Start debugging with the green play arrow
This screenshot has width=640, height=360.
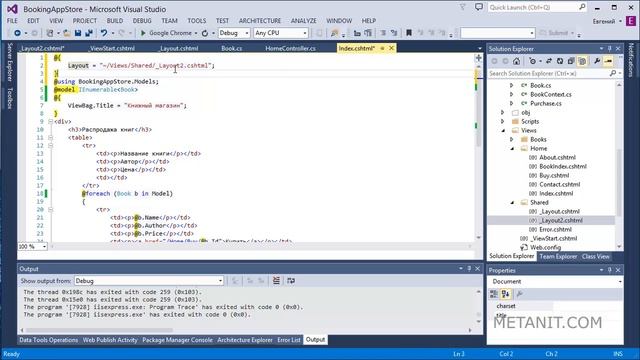tap(143, 33)
